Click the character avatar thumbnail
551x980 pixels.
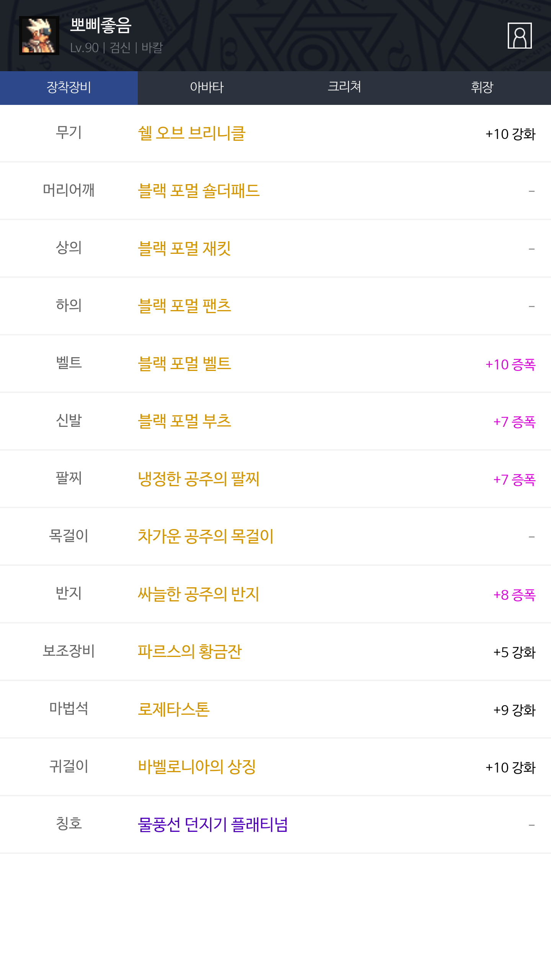click(x=39, y=36)
